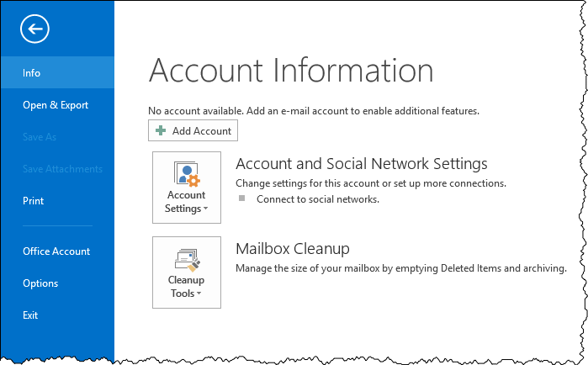Click the Mailbox Cleanup heading

(x=293, y=249)
